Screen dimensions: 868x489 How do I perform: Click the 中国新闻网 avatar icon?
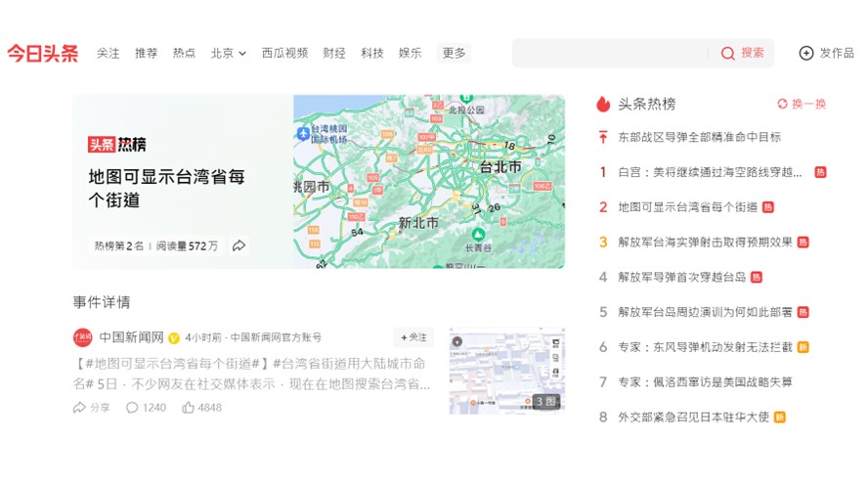(x=82, y=337)
